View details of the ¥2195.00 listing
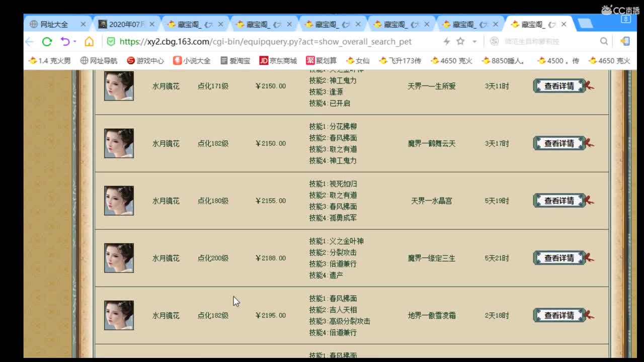The height and width of the screenshot is (362, 644). (x=559, y=315)
